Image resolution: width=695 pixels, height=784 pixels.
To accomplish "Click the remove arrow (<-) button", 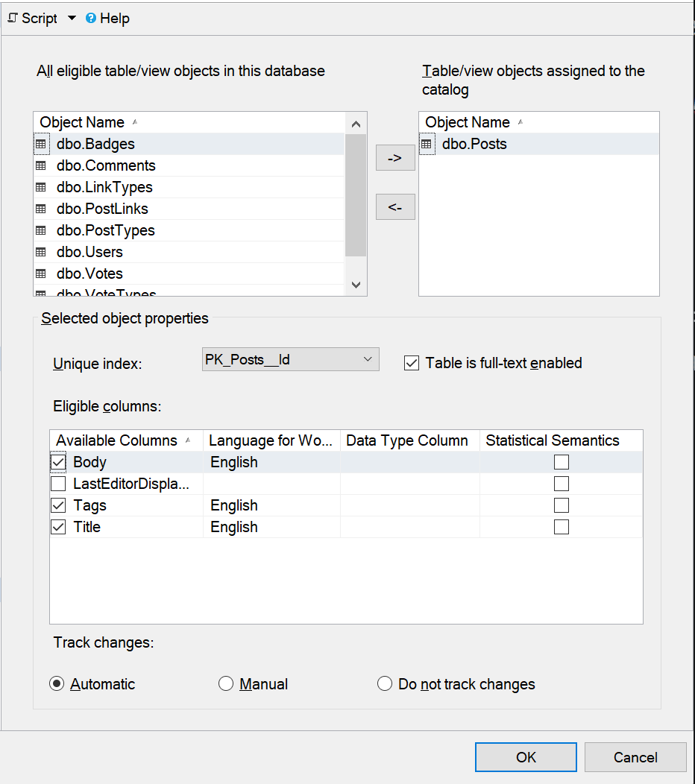I will [x=395, y=207].
